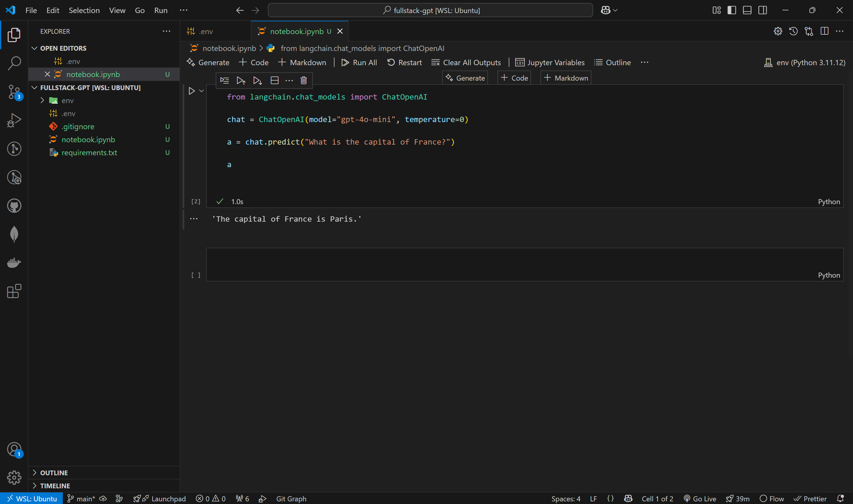Screen dimensions: 853x504
Task: Open run options dropdown beside cell play button
Action: (201, 91)
